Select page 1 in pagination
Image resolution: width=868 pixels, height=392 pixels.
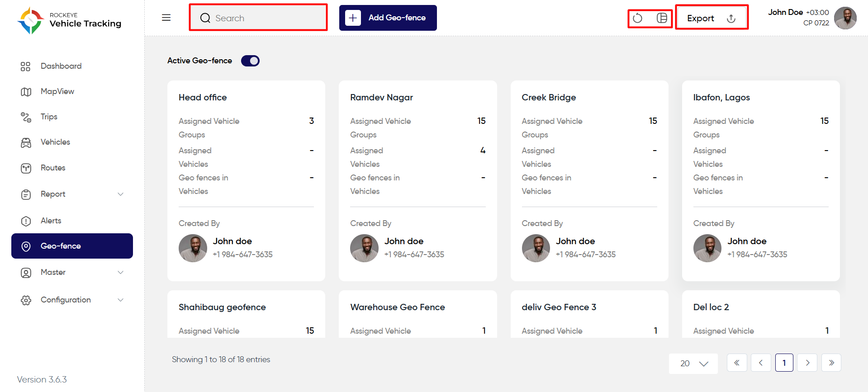click(784, 363)
